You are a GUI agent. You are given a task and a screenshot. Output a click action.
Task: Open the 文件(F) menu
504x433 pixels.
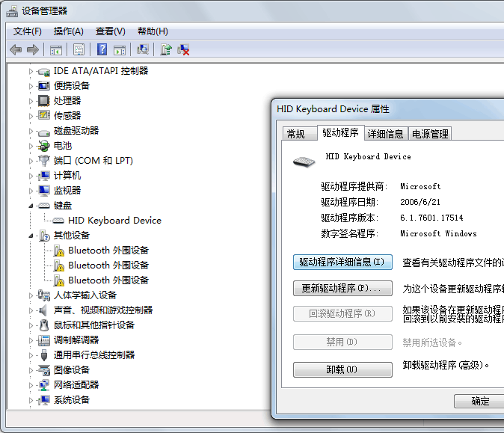pyautogui.click(x=28, y=31)
